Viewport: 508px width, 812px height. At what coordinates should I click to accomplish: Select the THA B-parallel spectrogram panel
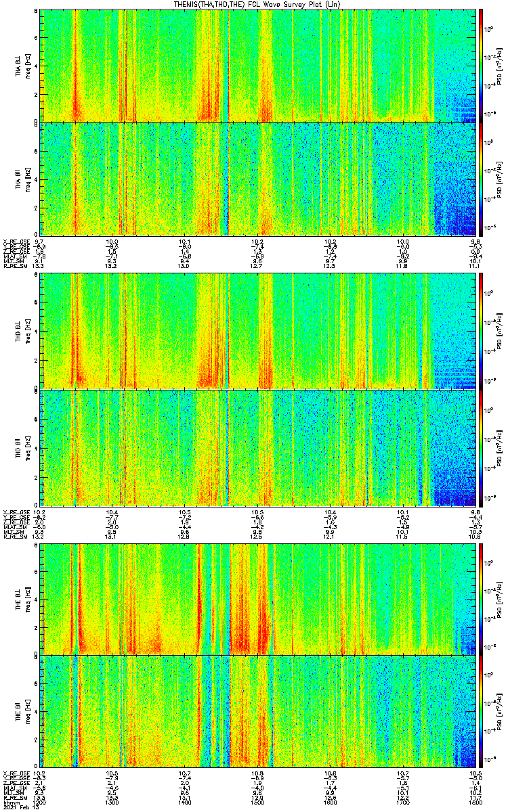coord(257,179)
